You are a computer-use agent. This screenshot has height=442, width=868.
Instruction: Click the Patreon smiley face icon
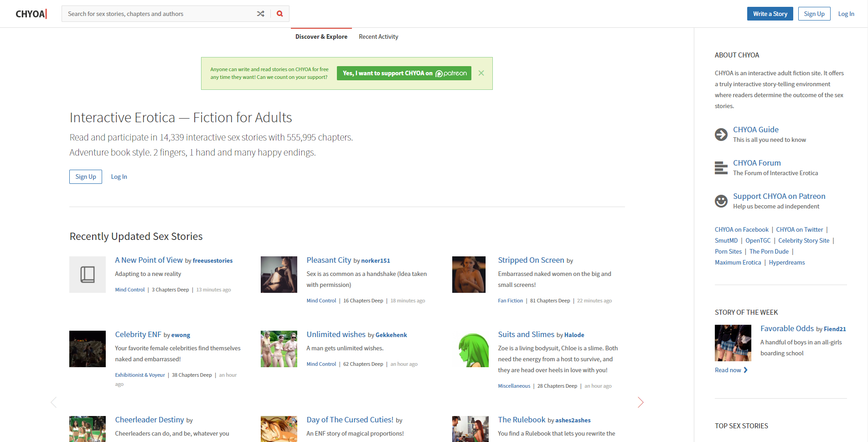click(x=721, y=201)
